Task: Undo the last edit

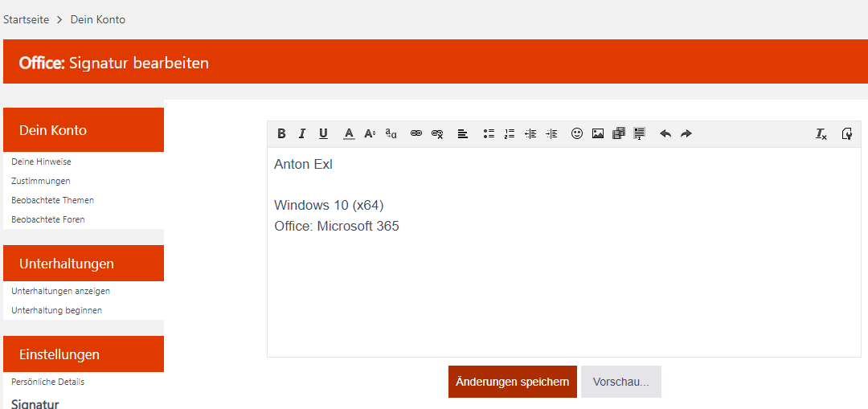Action: [665, 133]
